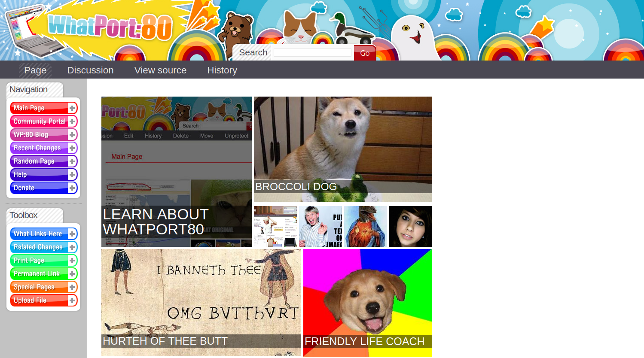This screenshot has height=358, width=644.
Task: Click the plus icon beside Main Page
Action: pyautogui.click(x=72, y=108)
